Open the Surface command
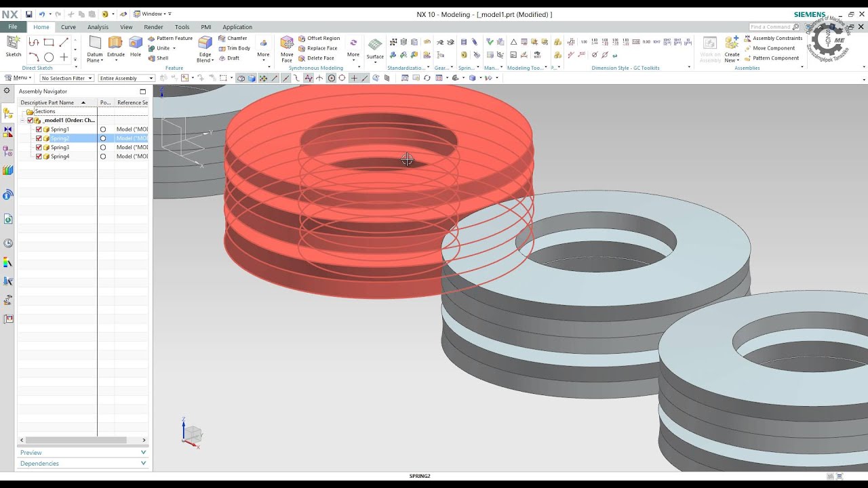The image size is (868, 488). [x=375, y=49]
